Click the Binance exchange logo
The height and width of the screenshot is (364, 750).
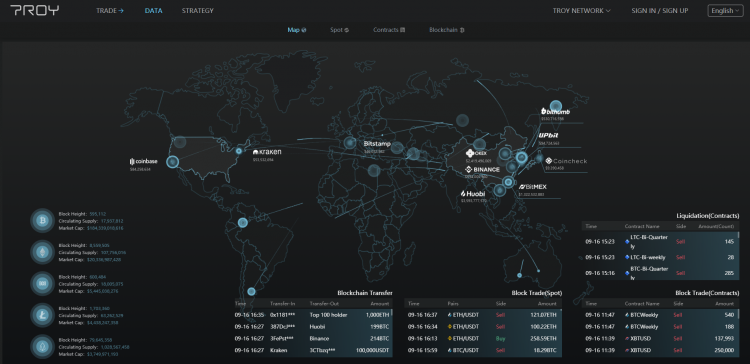(x=483, y=169)
